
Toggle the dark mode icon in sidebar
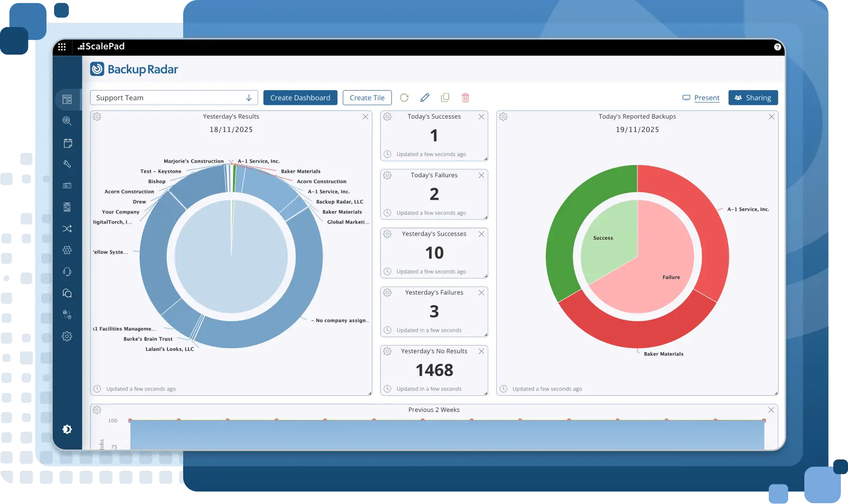click(x=67, y=429)
